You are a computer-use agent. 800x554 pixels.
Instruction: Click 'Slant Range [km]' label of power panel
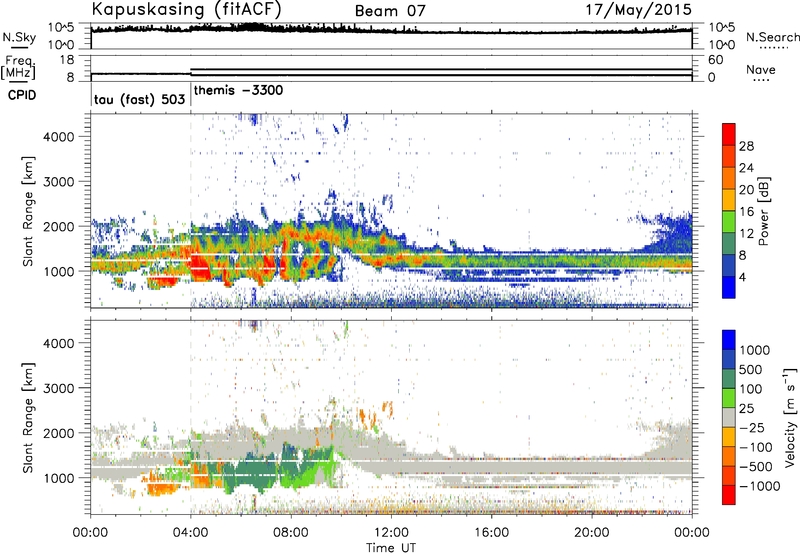click(28, 211)
